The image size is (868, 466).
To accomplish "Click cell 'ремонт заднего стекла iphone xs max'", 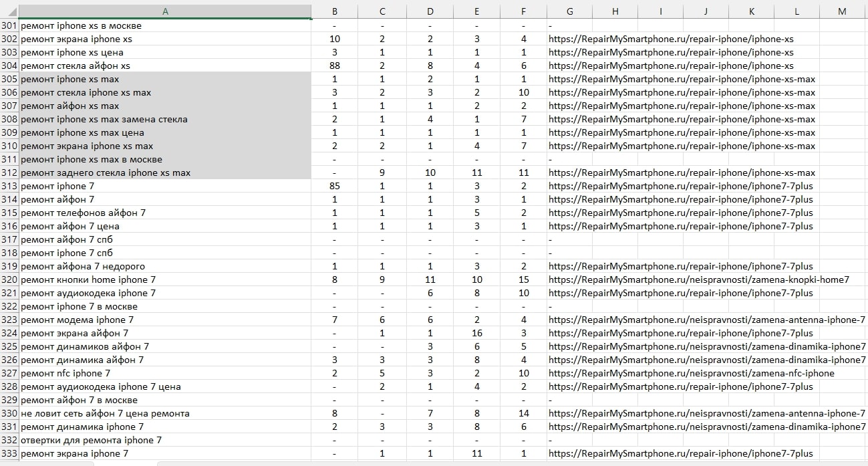I will [x=166, y=172].
